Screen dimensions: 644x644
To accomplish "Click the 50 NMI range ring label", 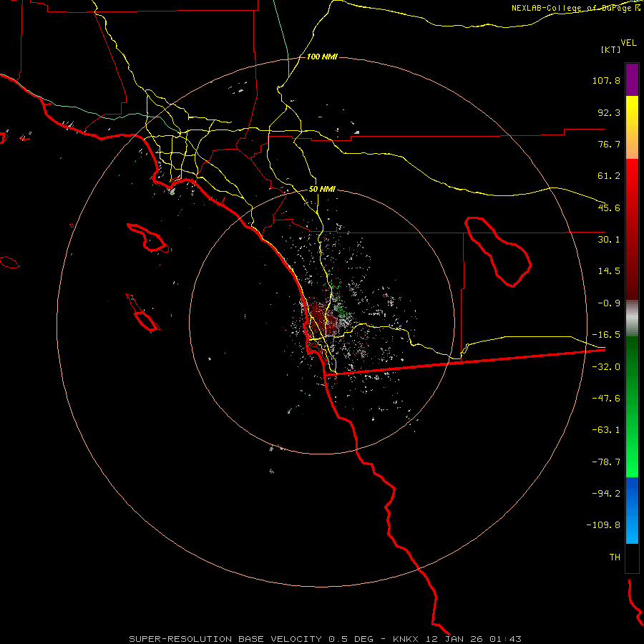I will pos(321,190).
